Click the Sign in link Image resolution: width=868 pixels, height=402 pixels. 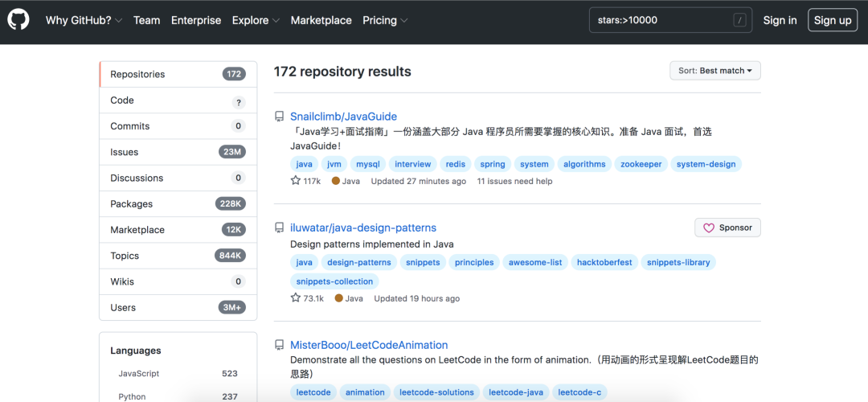(780, 20)
